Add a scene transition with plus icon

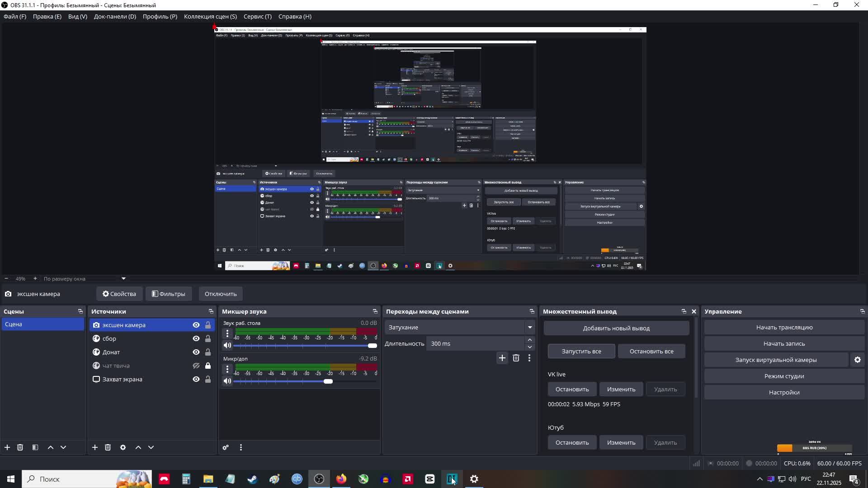502,358
